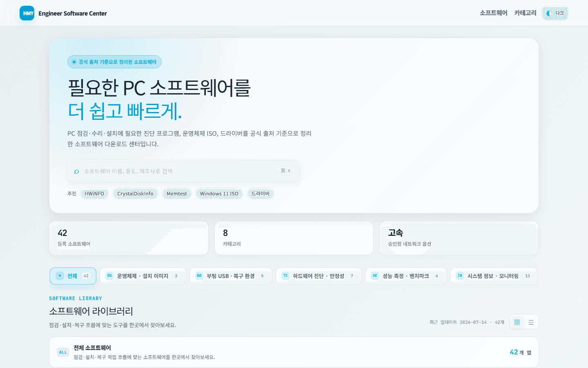Select 성능 측정 · 벤치마크 tab
The height and width of the screenshot is (368, 588).
[x=406, y=276]
